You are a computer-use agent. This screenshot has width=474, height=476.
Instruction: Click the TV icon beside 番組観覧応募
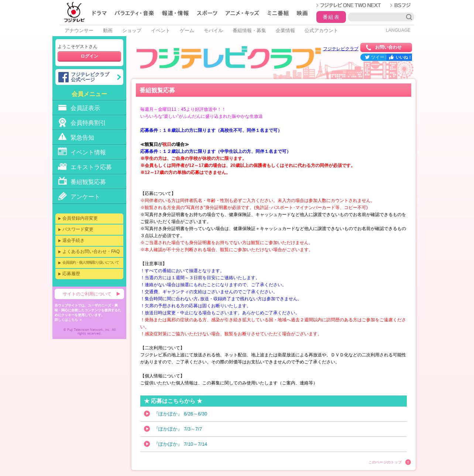pyautogui.click(x=62, y=181)
